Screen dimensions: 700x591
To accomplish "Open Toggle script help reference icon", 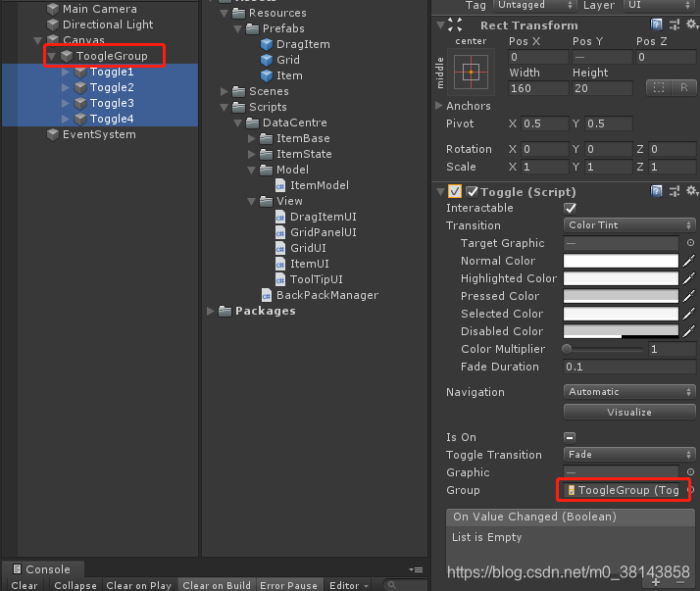I will point(656,191).
